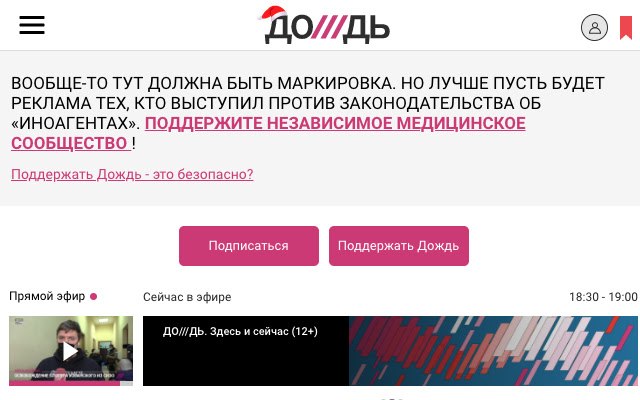Open the Сообщество link in the banner
Viewport: 640px width, 400px height.
pyautogui.click(x=71, y=143)
